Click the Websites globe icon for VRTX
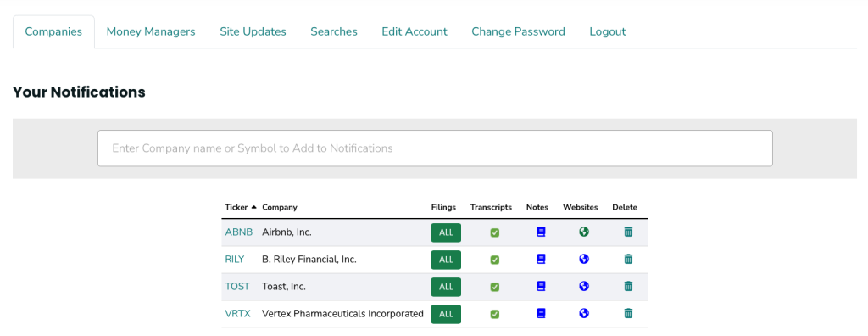868x336 pixels. (583, 313)
